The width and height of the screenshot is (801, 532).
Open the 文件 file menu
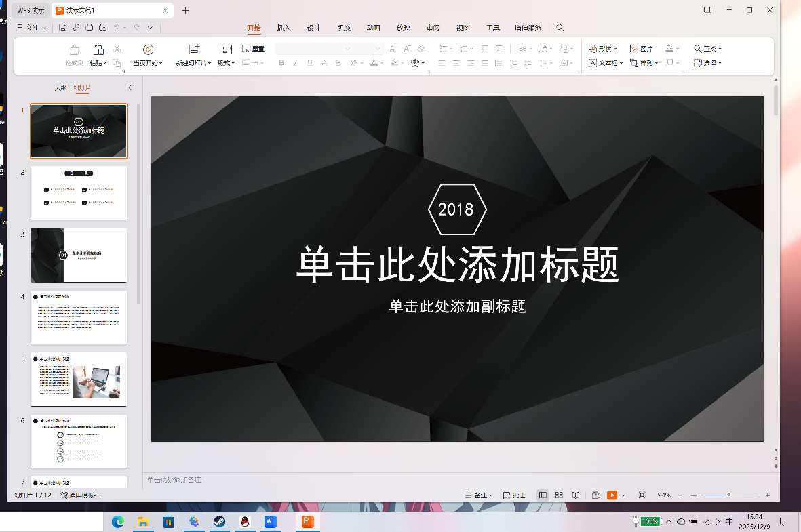tap(31, 28)
